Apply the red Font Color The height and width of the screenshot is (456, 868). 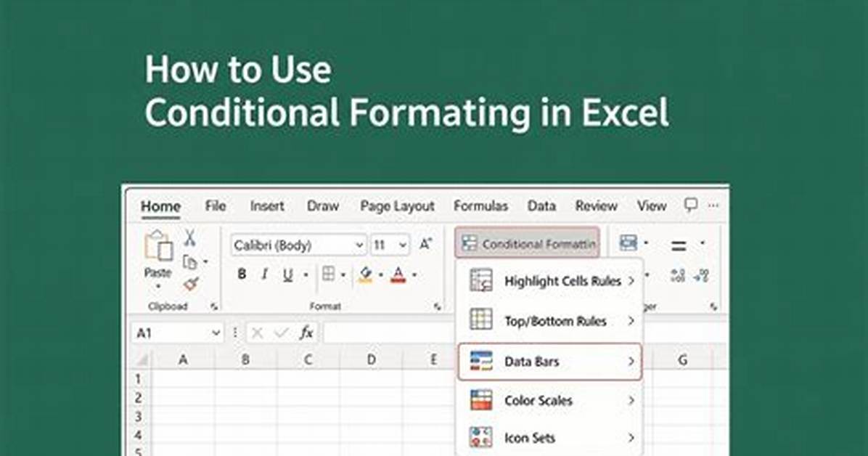pyautogui.click(x=398, y=274)
